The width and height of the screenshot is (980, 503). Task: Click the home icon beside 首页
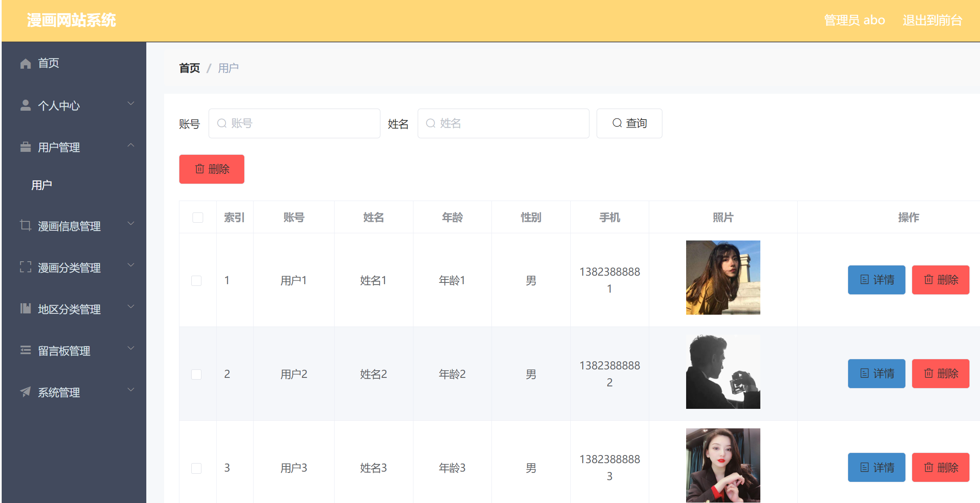click(x=25, y=64)
